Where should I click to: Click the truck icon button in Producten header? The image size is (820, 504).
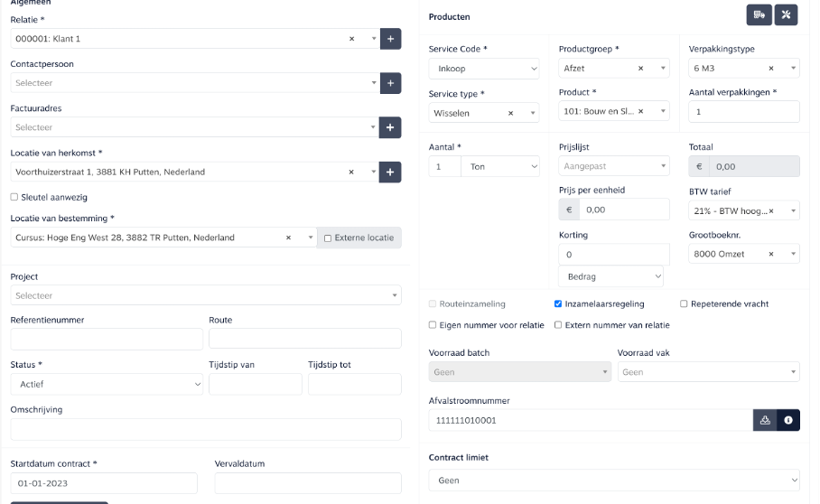pyautogui.click(x=759, y=15)
